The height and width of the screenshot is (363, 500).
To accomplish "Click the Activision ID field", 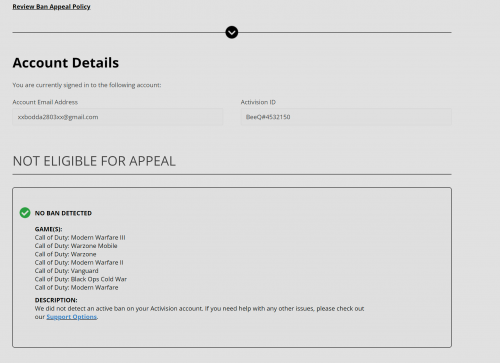I will tap(346, 117).
